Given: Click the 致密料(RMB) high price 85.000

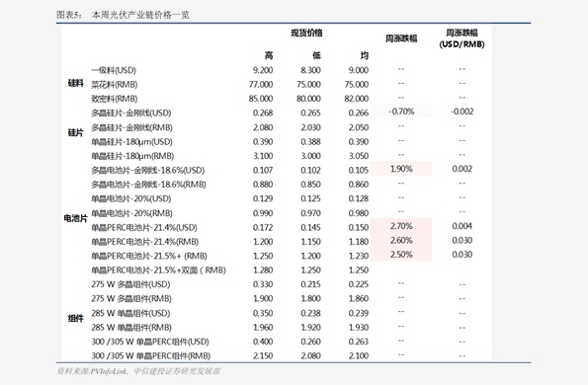Looking at the screenshot, I should [x=261, y=99].
